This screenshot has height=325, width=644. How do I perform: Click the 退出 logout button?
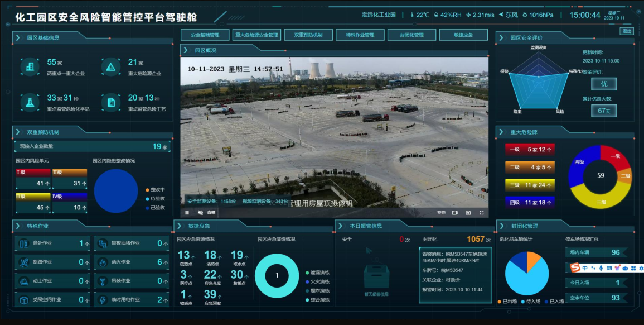[627, 31]
